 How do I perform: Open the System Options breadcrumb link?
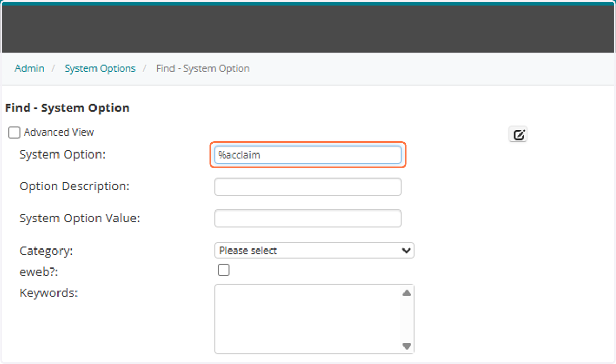100,68
